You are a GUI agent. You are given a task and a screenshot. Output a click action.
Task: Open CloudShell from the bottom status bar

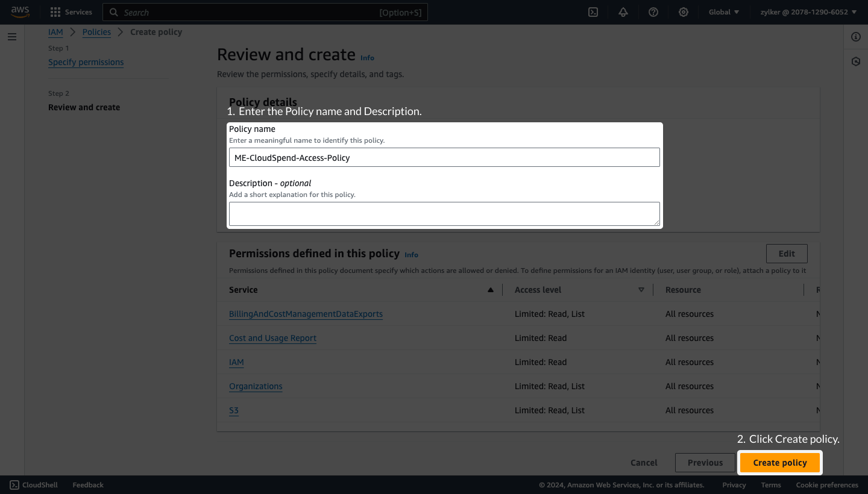[33, 484]
